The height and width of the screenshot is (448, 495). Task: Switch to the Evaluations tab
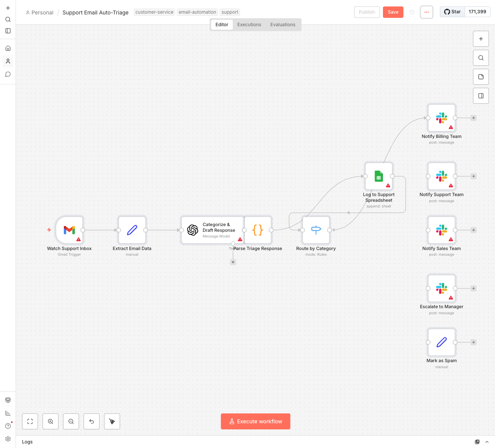coord(283,24)
